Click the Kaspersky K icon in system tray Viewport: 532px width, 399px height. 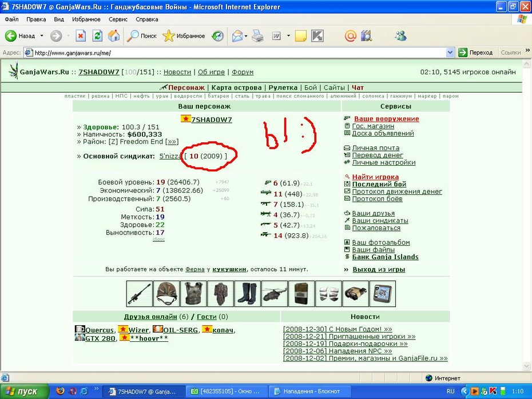[493, 392]
